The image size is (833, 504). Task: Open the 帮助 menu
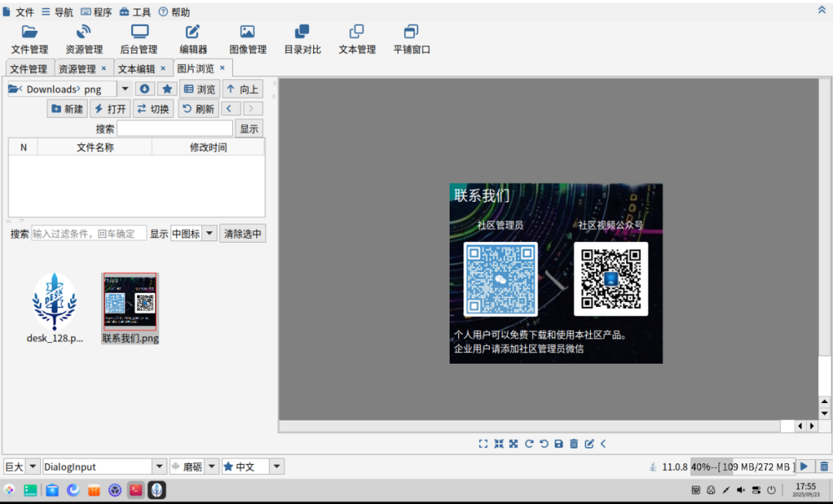(174, 12)
